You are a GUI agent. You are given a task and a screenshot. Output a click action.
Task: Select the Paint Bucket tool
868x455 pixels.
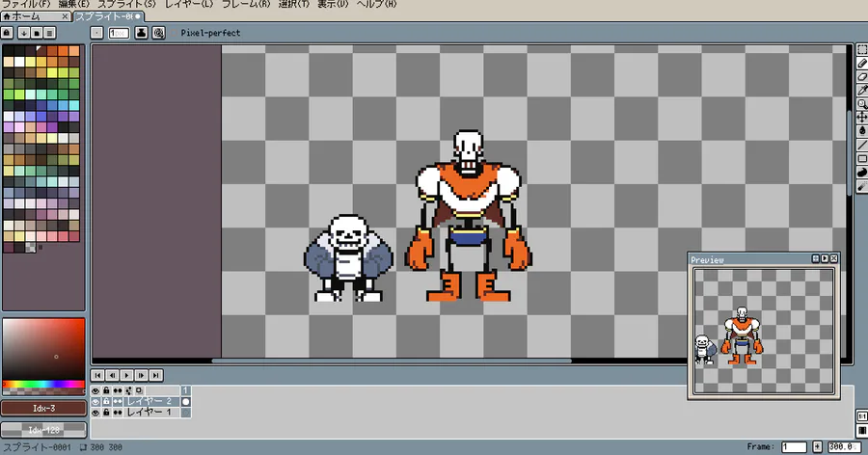(x=862, y=131)
